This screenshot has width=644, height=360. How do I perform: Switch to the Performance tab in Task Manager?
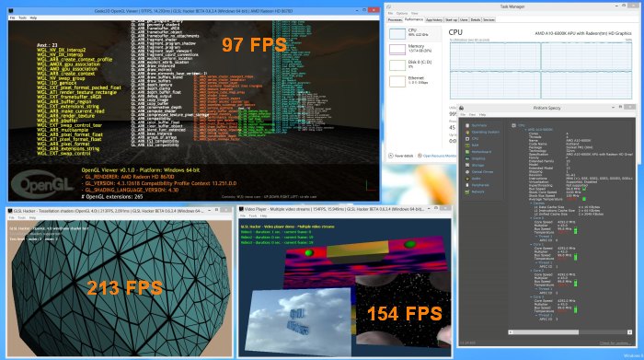(x=414, y=19)
